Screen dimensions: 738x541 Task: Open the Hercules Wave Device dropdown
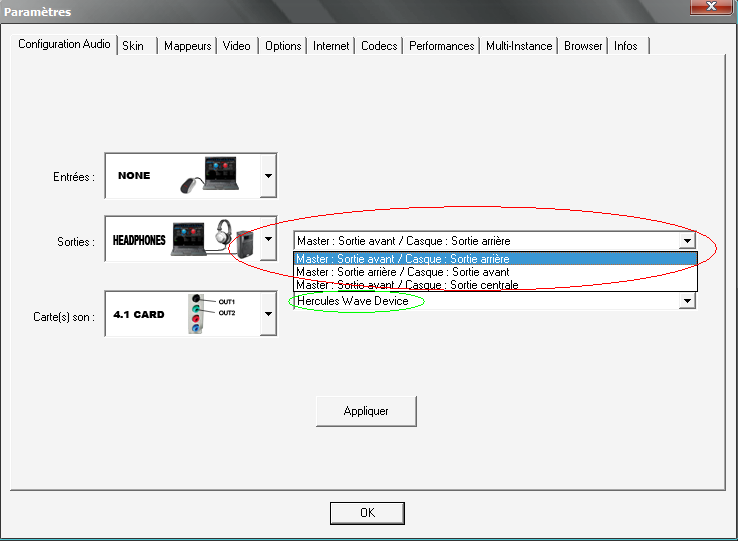686,301
